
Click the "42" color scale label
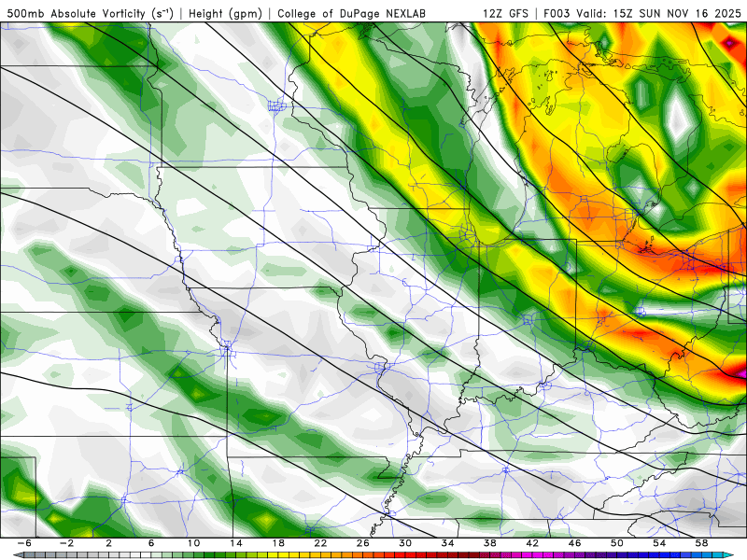pos(532,543)
